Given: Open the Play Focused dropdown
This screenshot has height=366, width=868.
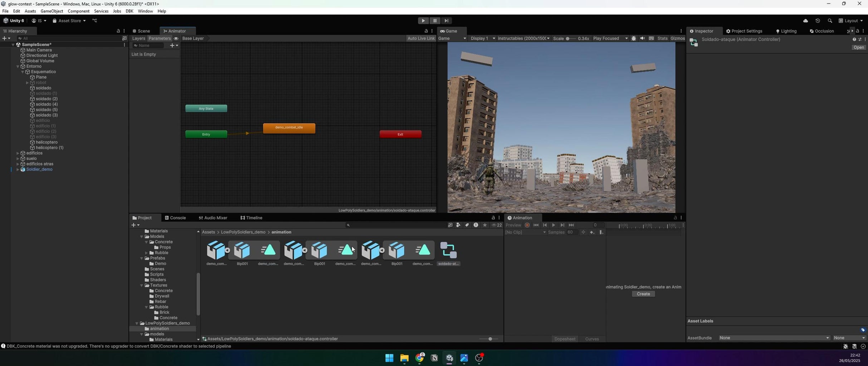Looking at the screenshot, I should [x=610, y=38].
